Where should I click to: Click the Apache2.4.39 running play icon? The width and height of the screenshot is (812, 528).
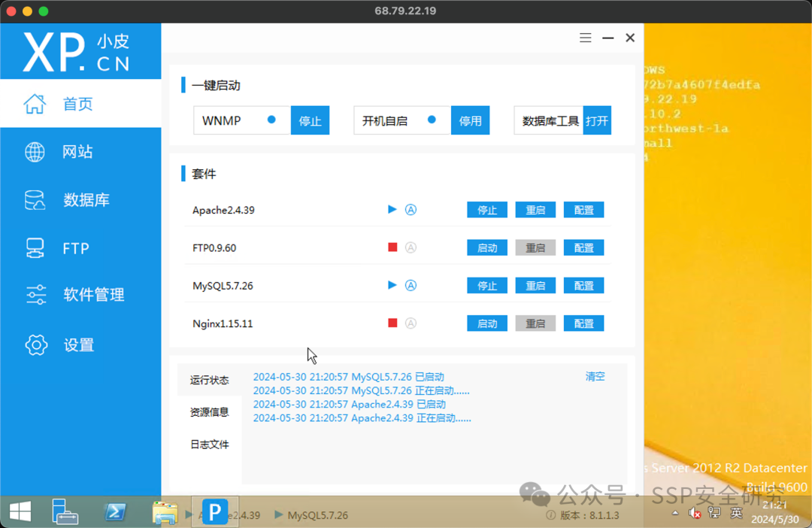pyautogui.click(x=392, y=209)
